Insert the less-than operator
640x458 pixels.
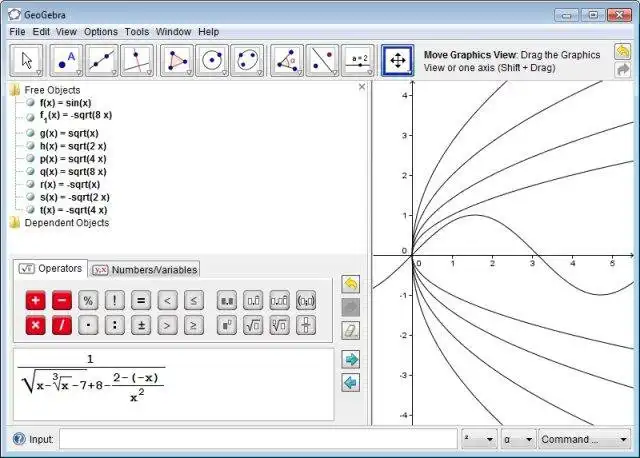[167, 300]
